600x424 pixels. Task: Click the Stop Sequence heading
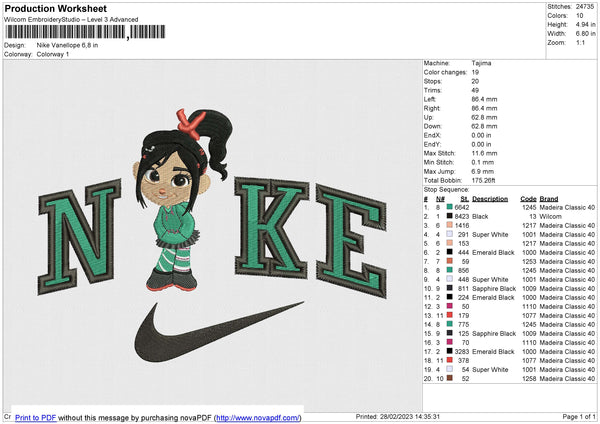tap(446, 189)
